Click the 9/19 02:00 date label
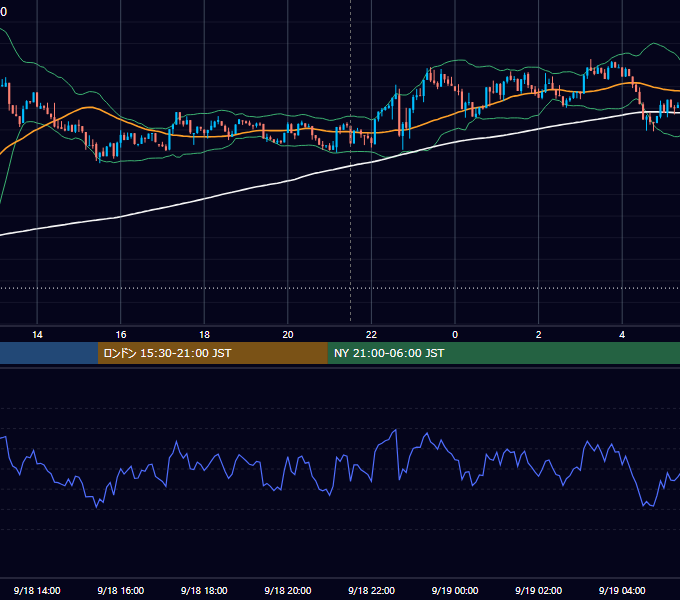The width and height of the screenshot is (680, 600). 538,590
